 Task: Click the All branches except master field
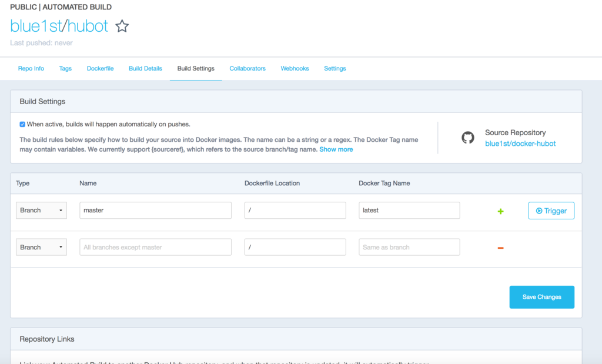point(155,248)
